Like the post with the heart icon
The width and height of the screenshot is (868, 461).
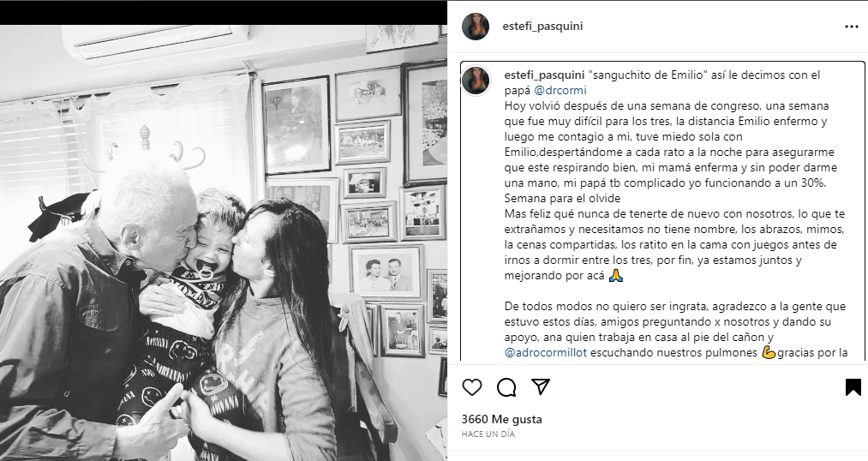tap(471, 387)
